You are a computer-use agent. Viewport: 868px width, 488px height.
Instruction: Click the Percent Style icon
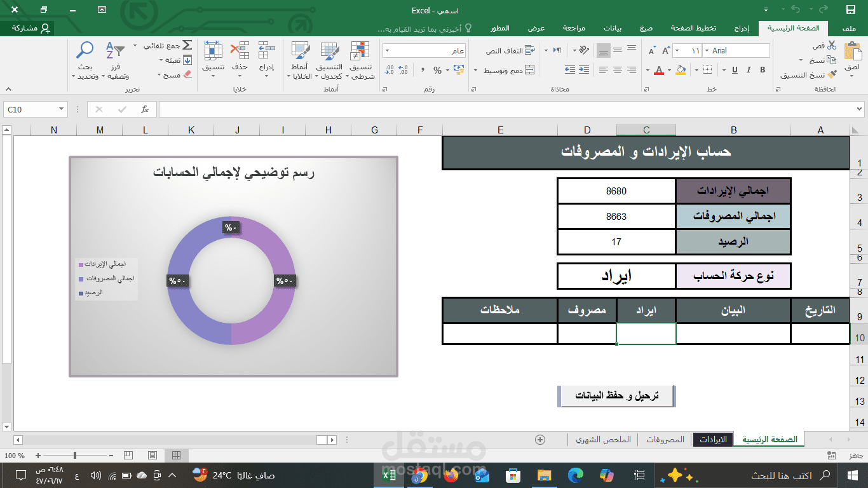(437, 70)
